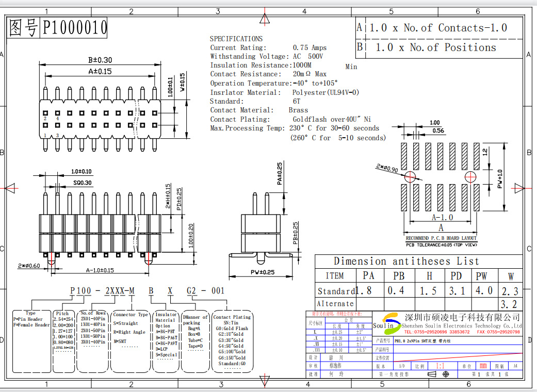Select the W alternate value 3.2 cell

pyautogui.click(x=509, y=304)
